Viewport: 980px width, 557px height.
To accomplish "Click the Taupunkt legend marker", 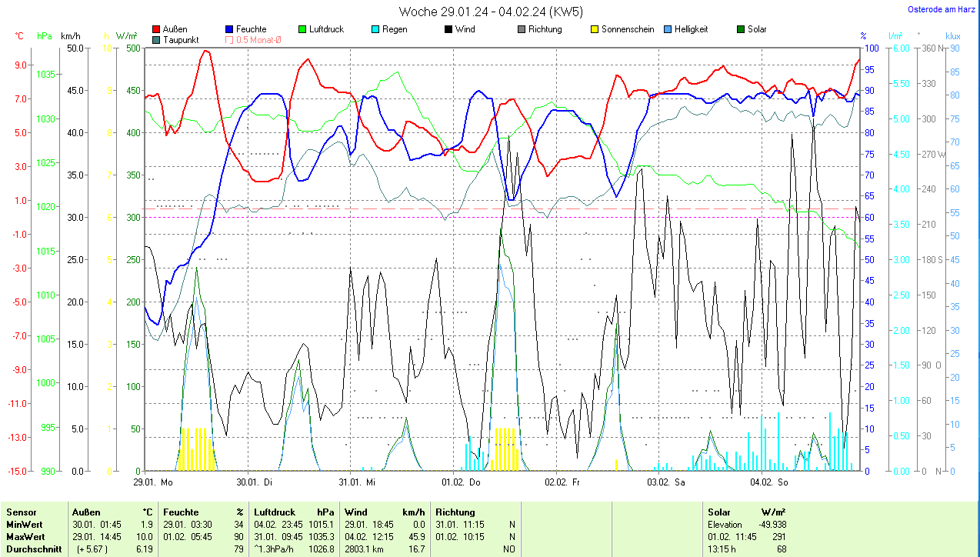I will point(157,40).
